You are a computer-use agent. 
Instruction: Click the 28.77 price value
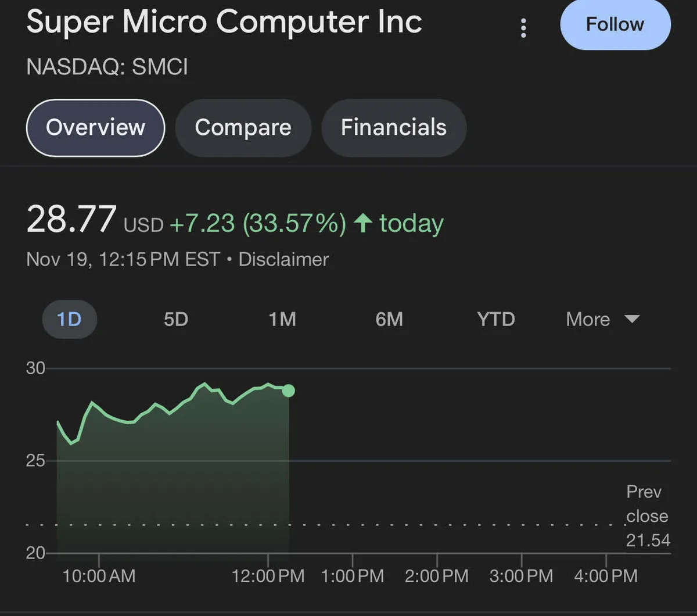tap(71, 220)
